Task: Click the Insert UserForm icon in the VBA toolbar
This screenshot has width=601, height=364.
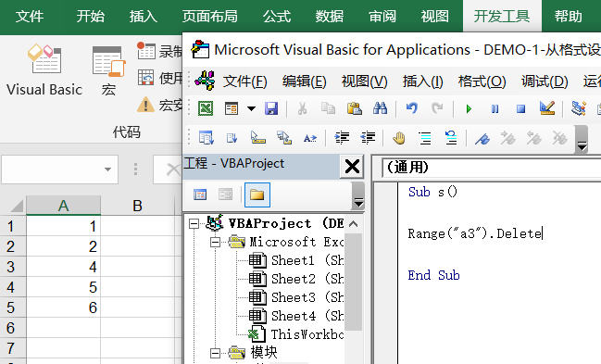Action: coord(232,108)
